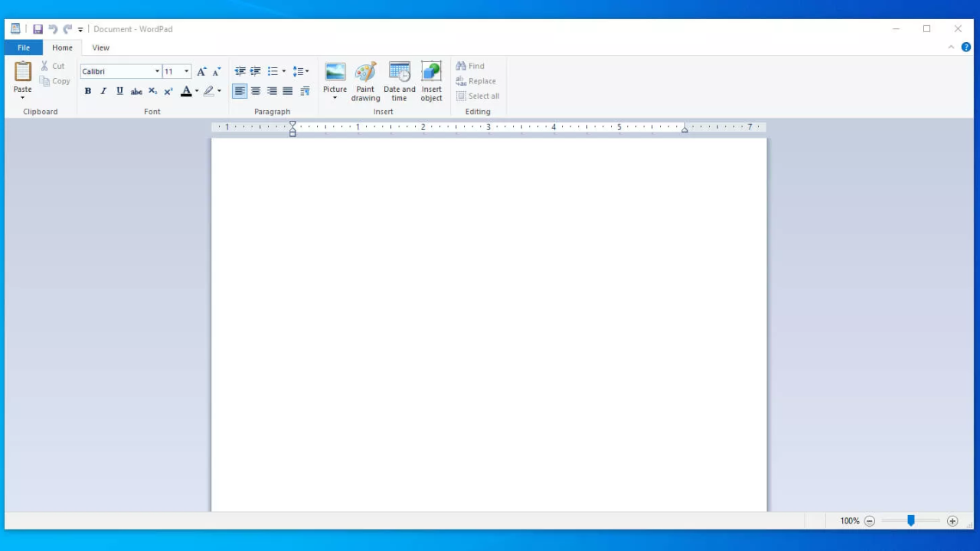Click the Grow font icon
Viewport: 980px width, 551px height.
201,71
